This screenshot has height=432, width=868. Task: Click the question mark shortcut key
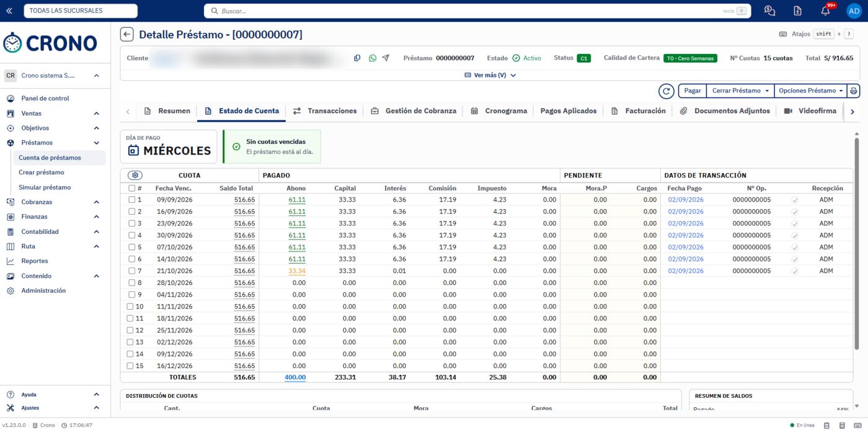tap(848, 34)
